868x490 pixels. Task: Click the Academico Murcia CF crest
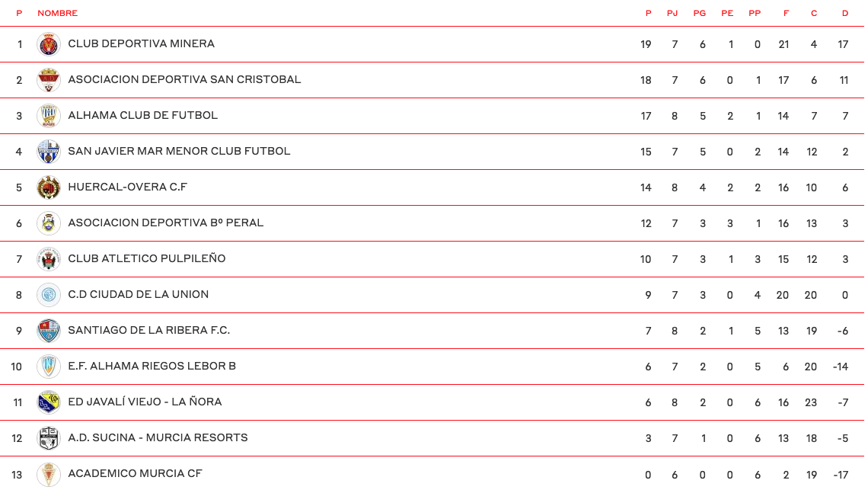tap(49, 474)
